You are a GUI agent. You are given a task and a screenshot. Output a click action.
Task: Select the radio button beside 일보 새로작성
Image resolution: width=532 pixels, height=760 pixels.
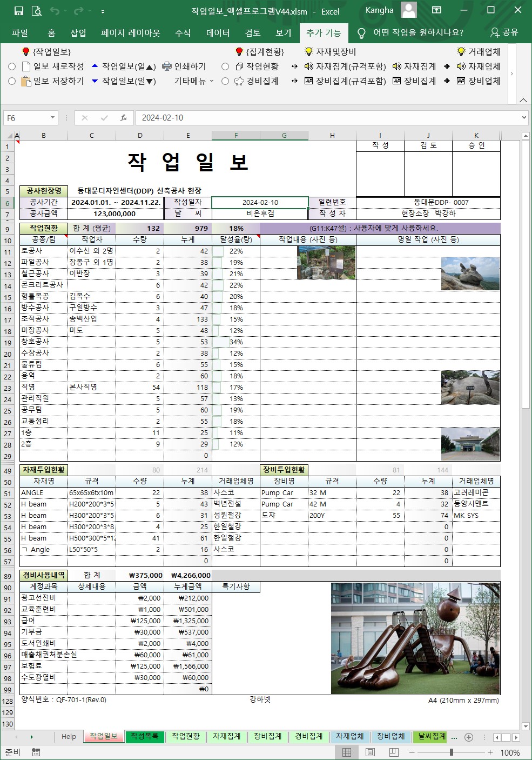click(12, 66)
